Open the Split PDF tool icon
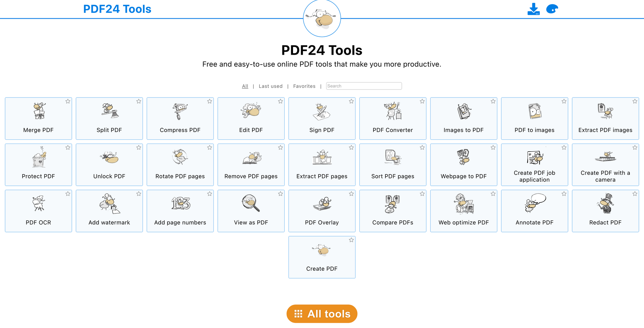The height and width of the screenshot is (328, 644). tap(109, 111)
